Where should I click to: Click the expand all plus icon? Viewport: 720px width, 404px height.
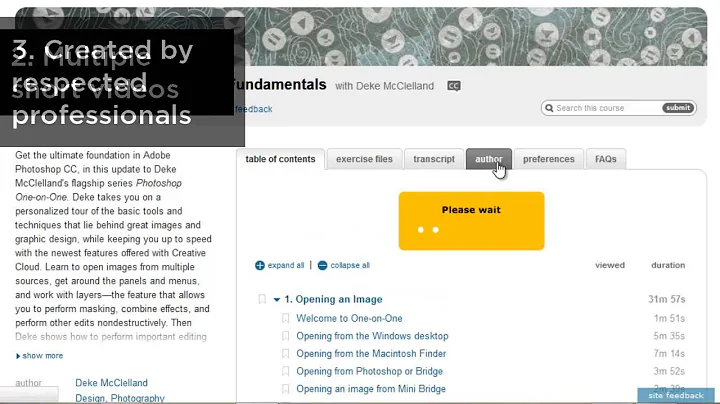click(x=260, y=266)
